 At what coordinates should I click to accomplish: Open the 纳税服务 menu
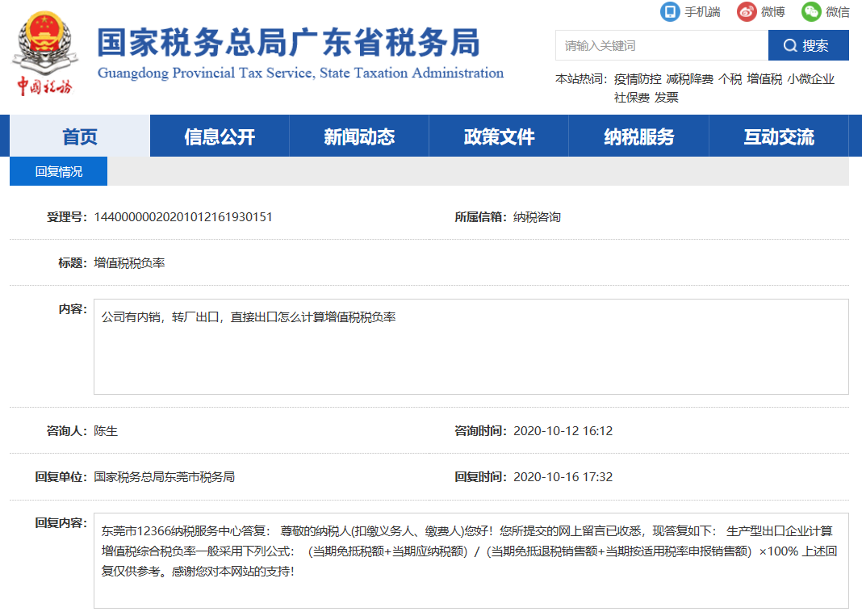(x=638, y=136)
